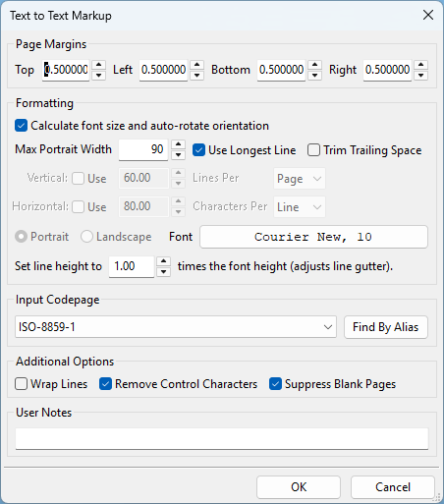This screenshot has width=444, height=504.
Task: Decrease the Bottom margin with down arrow
Action: coord(314,75)
